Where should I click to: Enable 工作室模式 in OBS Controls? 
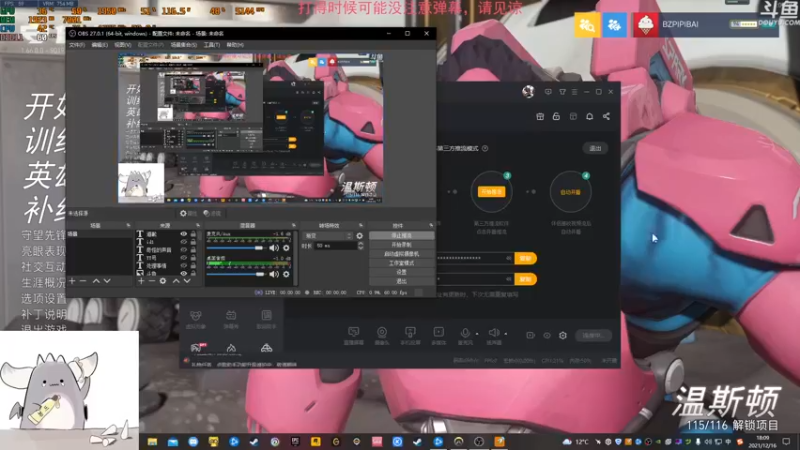tap(402, 263)
